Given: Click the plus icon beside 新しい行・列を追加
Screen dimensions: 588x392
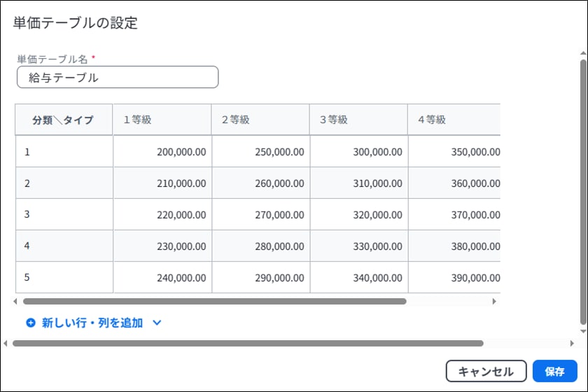Looking at the screenshot, I should 31,323.
